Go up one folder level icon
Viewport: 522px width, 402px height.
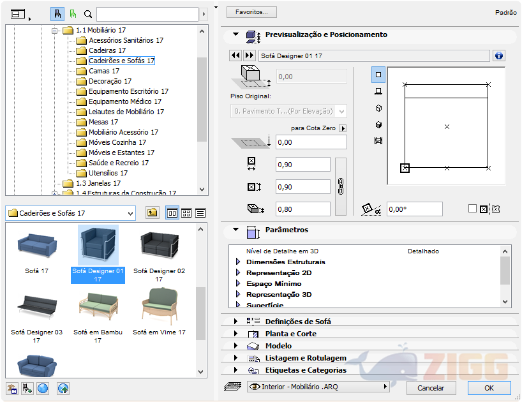click(152, 212)
